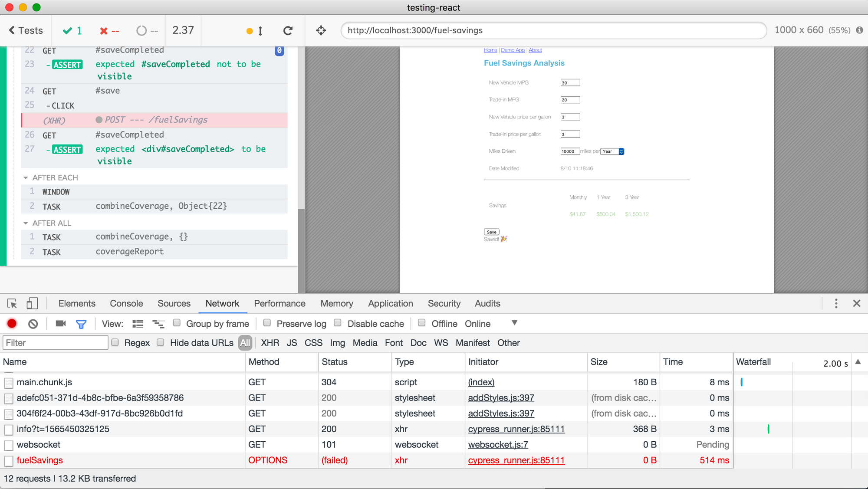
Task: Click the inspect element cursor icon
Action: pos(12,304)
